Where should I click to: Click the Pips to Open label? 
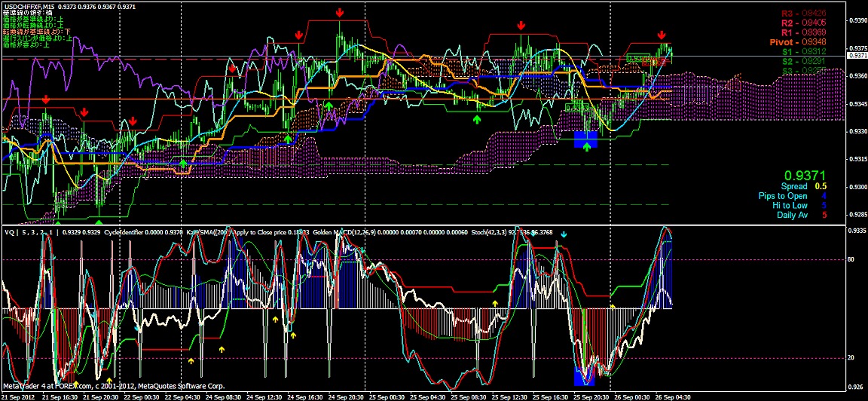point(782,196)
